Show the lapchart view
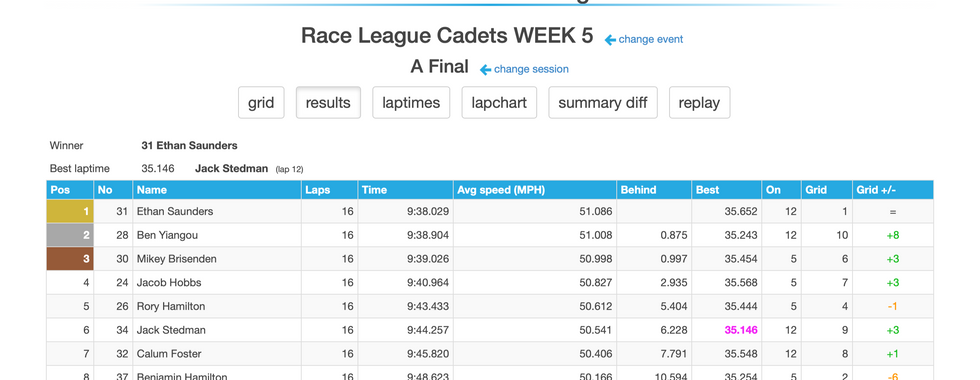This screenshot has width=980, height=380. pos(499,102)
